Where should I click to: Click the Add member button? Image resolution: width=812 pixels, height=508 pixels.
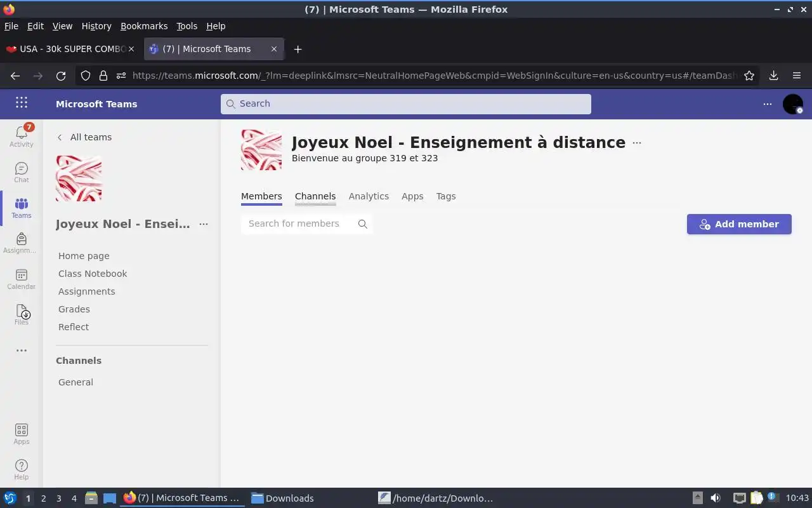click(739, 224)
